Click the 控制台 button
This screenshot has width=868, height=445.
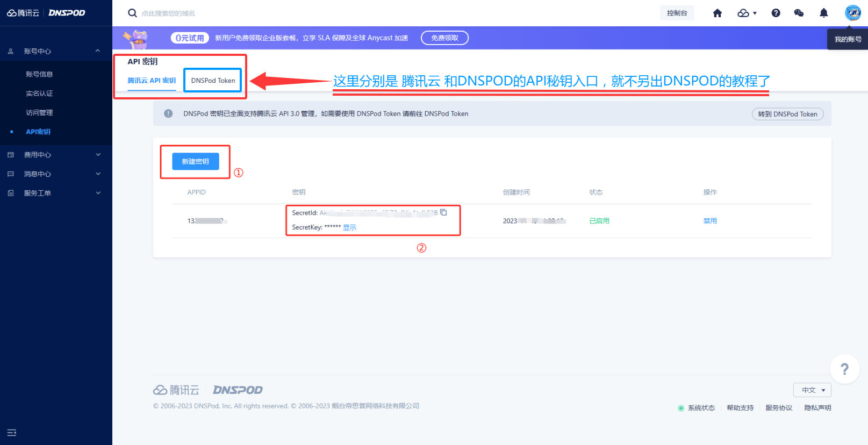pos(677,13)
